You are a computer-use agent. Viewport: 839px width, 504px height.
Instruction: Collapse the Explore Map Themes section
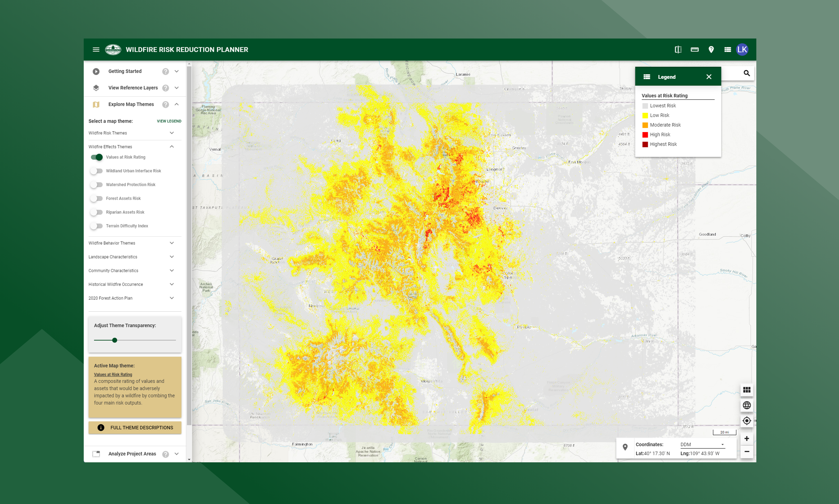coord(177,104)
